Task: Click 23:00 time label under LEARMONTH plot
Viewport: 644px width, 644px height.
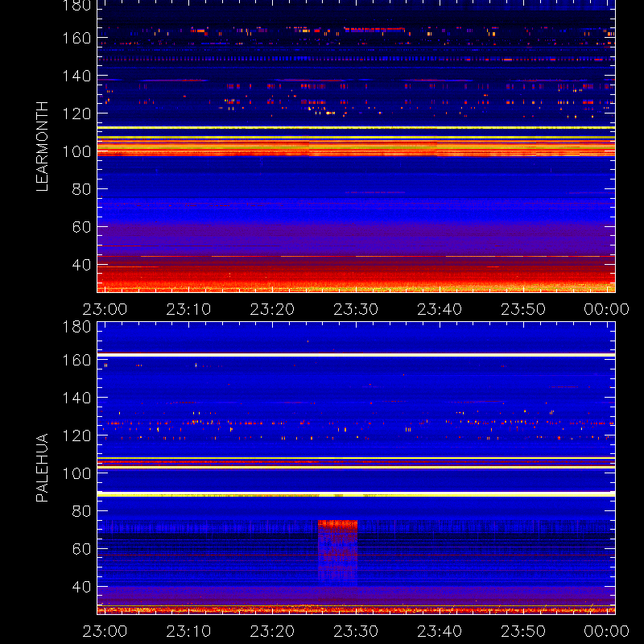Action: pos(105,309)
